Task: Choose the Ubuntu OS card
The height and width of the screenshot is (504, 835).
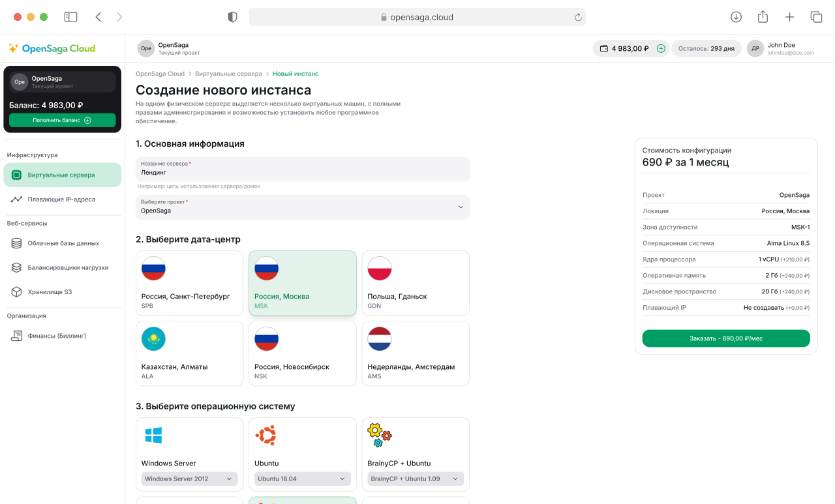Action: 303,454
